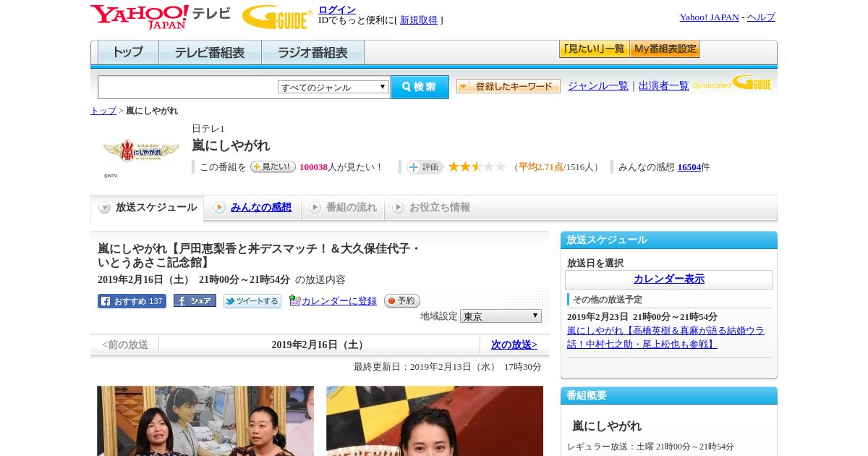Click the 16504 reviews count link

(689, 167)
